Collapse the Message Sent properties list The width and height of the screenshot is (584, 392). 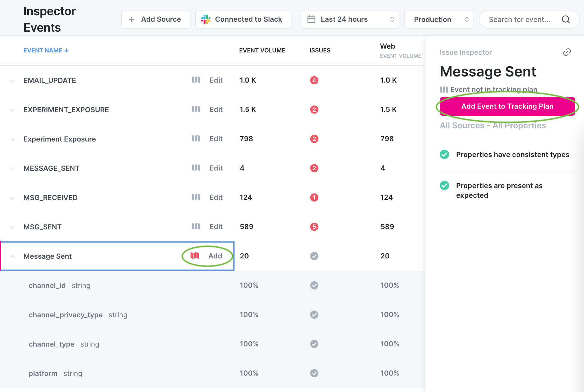pos(12,256)
